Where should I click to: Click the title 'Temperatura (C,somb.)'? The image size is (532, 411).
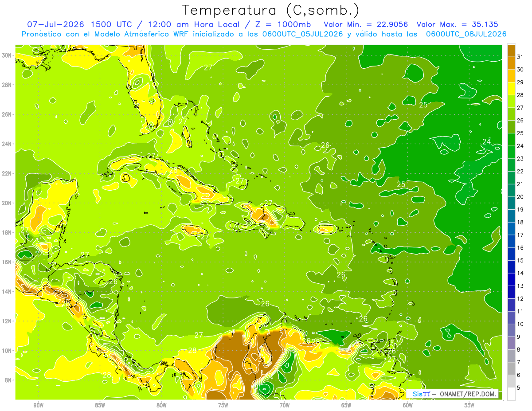click(x=271, y=11)
